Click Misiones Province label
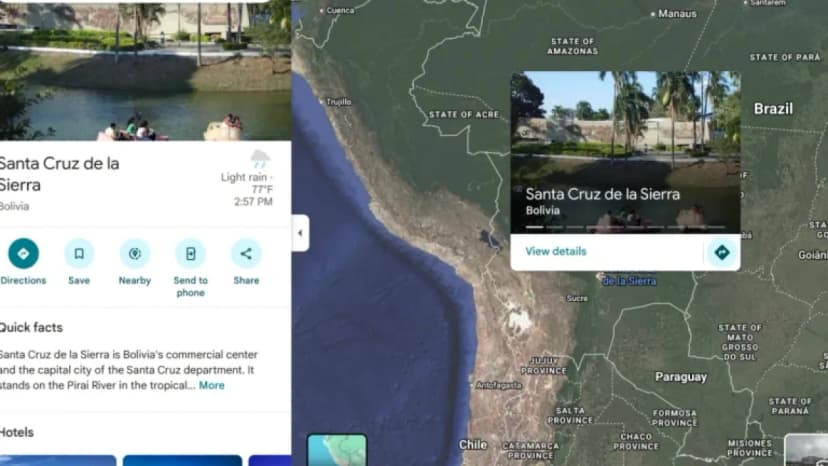Image resolution: width=828 pixels, height=466 pixels. pyautogui.click(x=750, y=448)
